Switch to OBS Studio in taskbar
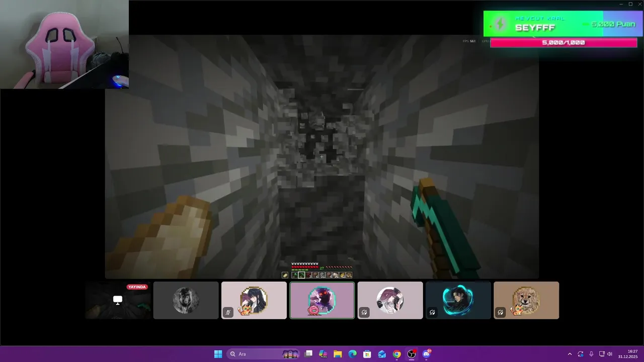 [412, 354]
